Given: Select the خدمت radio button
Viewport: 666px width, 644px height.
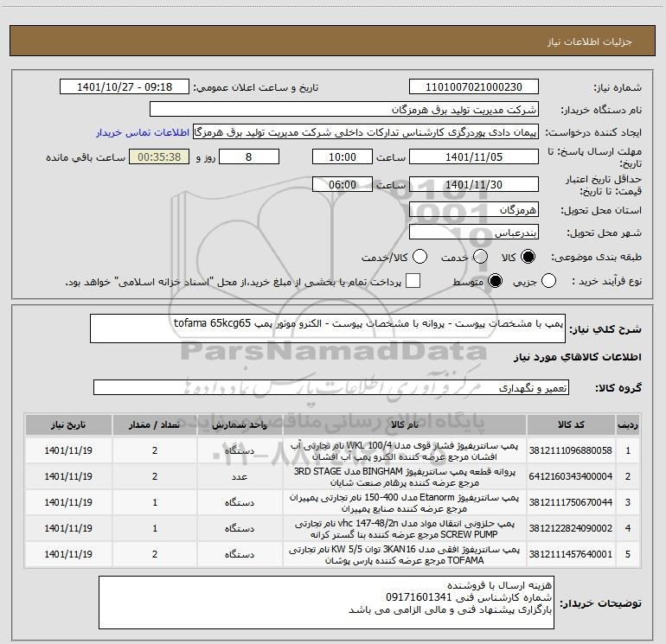Looking at the screenshot, I should (x=480, y=257).
